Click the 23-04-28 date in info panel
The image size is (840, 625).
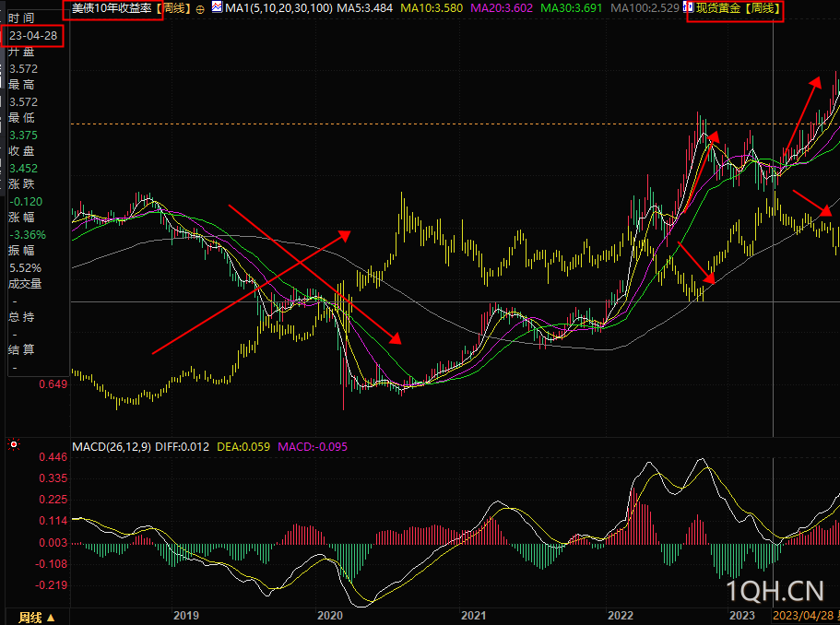(x=31, y=36)
